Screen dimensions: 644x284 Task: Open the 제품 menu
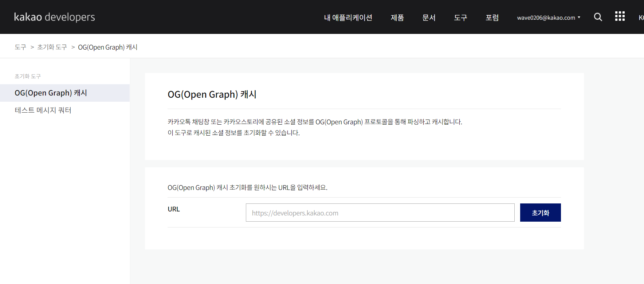point(397,17)
